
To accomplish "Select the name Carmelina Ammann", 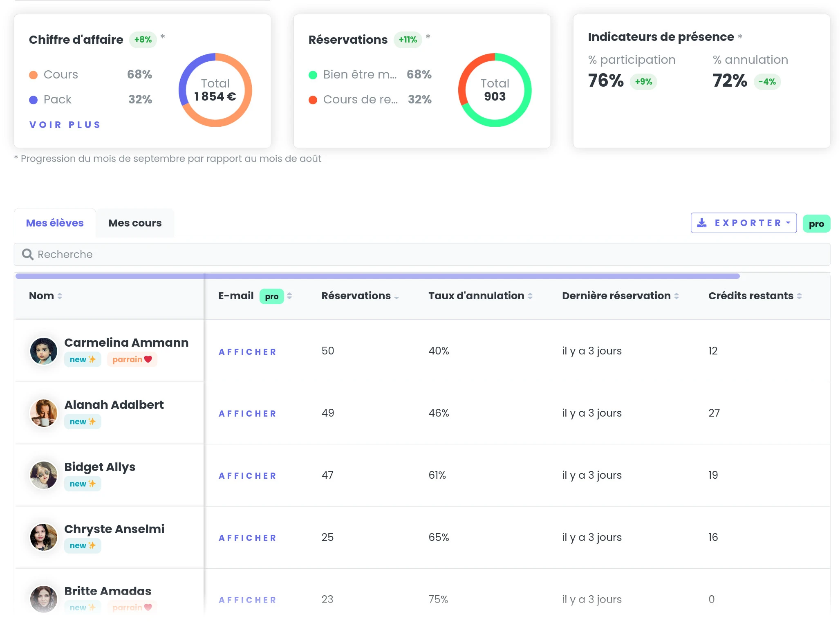I will point(126,343).
